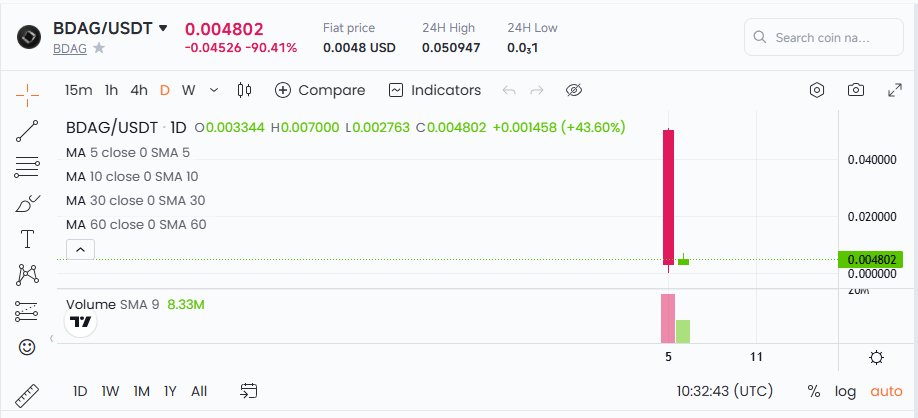Screen dimensions: 918x418
Task: Select the text annotation tool
Action: pyautogui.click(x=27, y=239)
